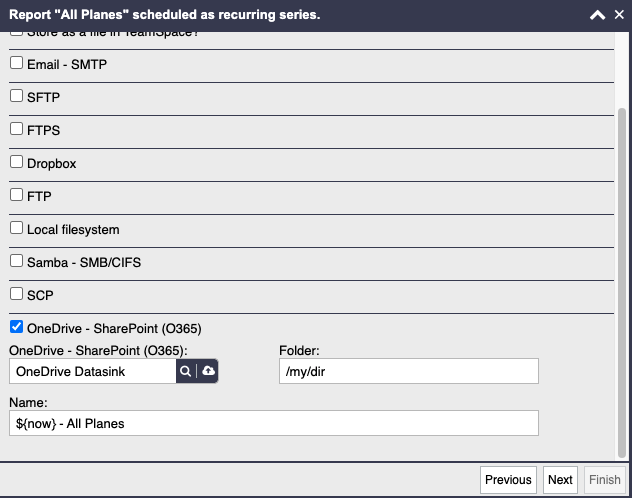Click the search icon beside OneDrive Datasink
The height and width of the screenshot is (498, 632).
[x=185, y=371]
